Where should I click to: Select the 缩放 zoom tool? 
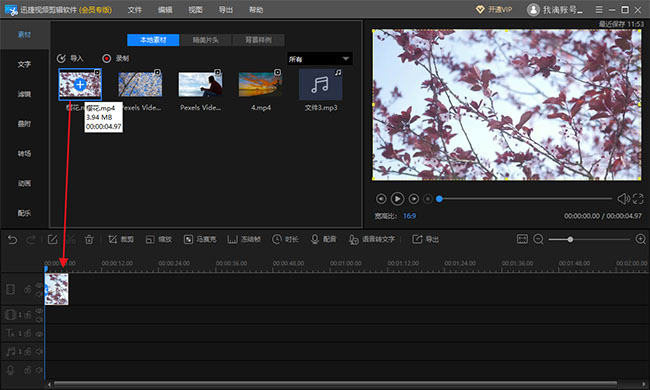point(158,240)
